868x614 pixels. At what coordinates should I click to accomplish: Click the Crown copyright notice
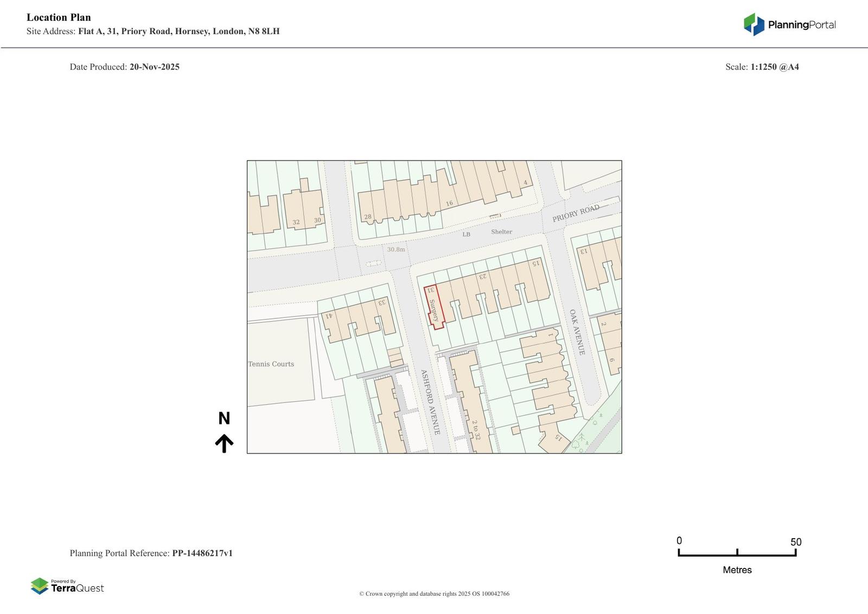(434, 593)
